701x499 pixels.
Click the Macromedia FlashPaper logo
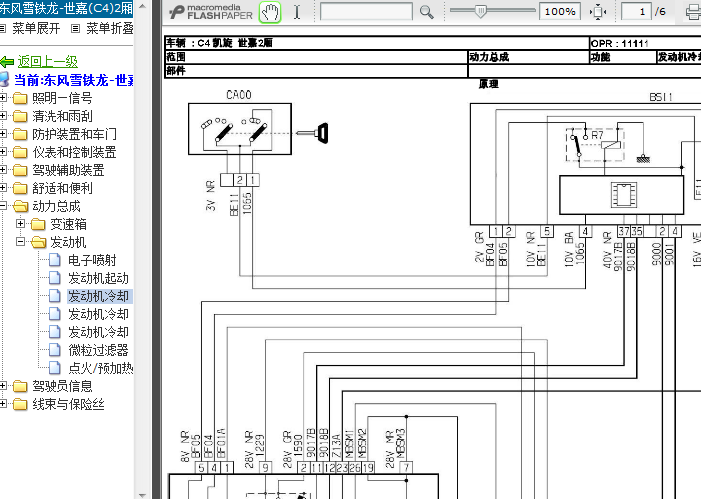click(211, 12)
